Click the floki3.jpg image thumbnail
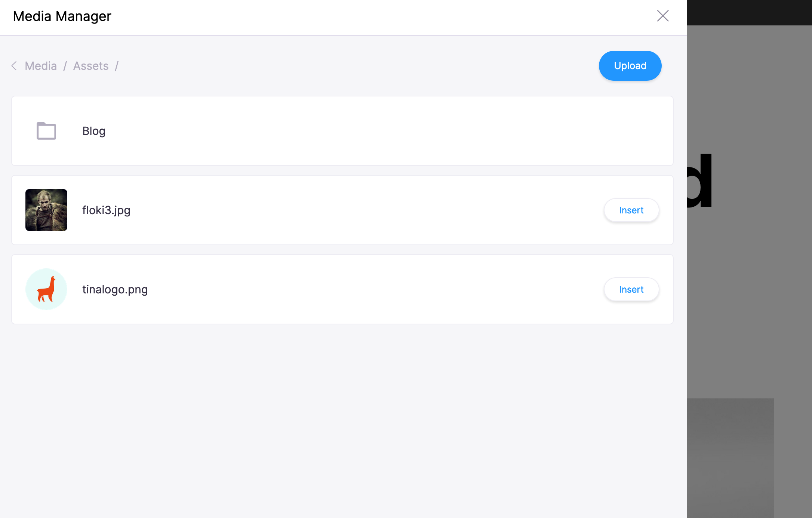Viewport: 812px width, 518px height. pyautogui.click(x=46, y=210)
